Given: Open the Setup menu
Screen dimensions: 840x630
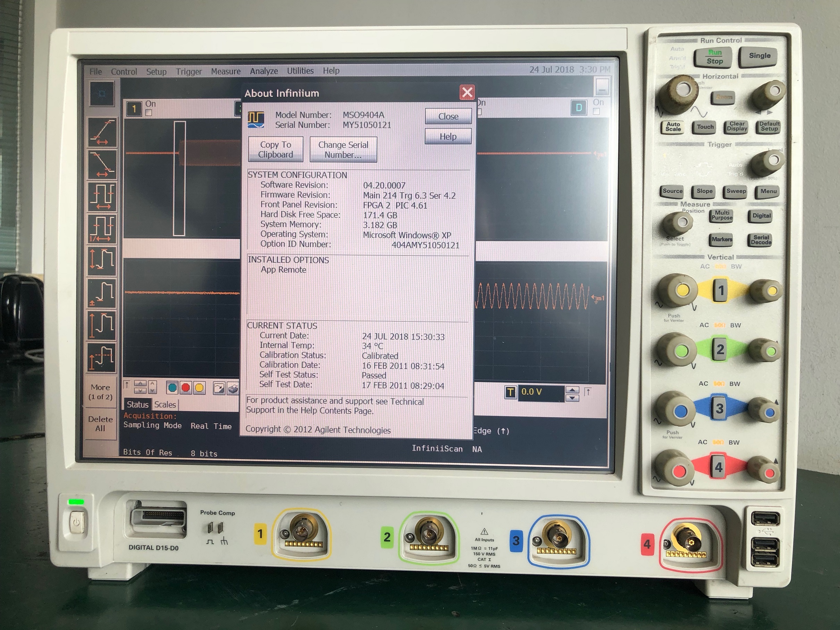Looking at the screenshot, I should [157, 72].
